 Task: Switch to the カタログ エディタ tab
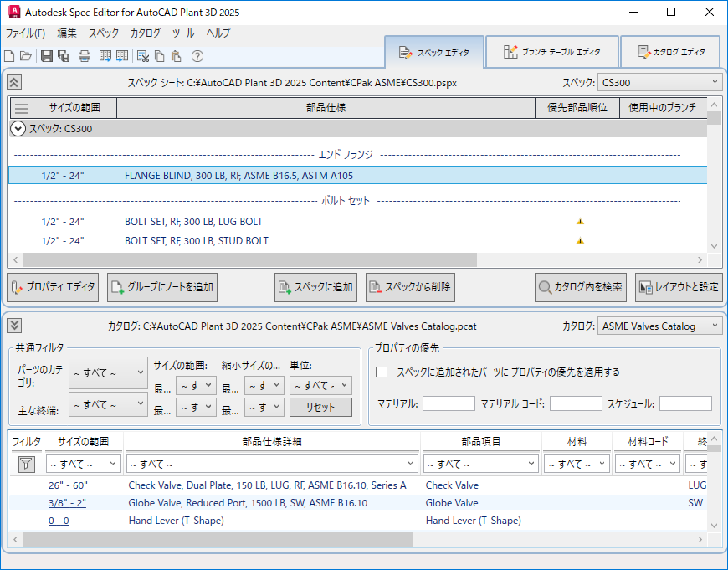click(x=670, y=52)
